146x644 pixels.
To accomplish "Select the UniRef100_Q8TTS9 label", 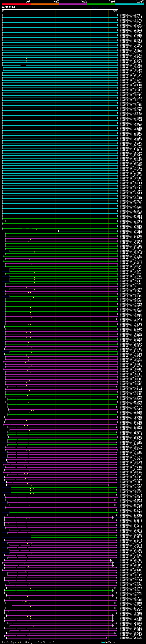I will (x=131, y=562).
